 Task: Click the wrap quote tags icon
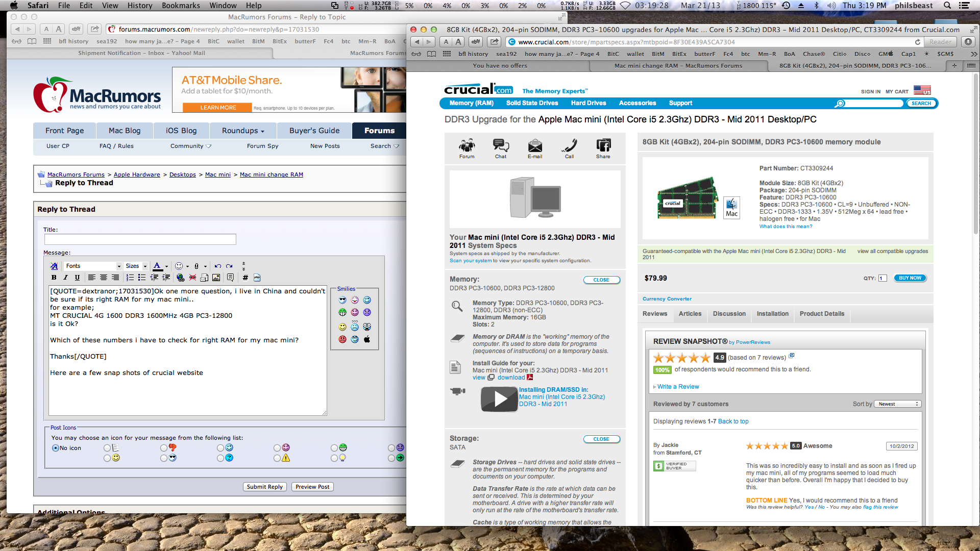coord(231,278)
